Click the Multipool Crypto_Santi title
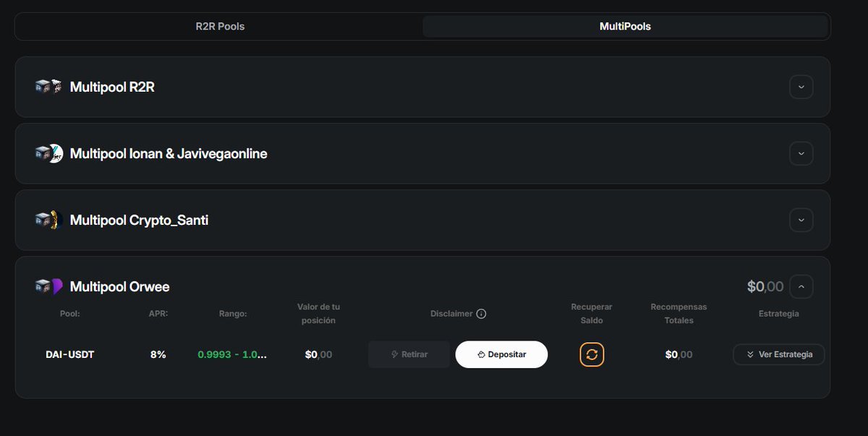The width and height of the screenshot is (868, 436). point(139,220)
